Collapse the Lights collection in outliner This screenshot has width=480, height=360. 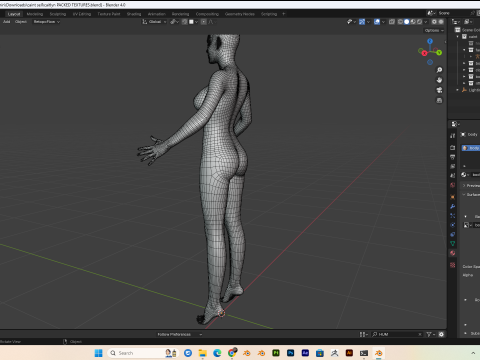click(457, 90)
